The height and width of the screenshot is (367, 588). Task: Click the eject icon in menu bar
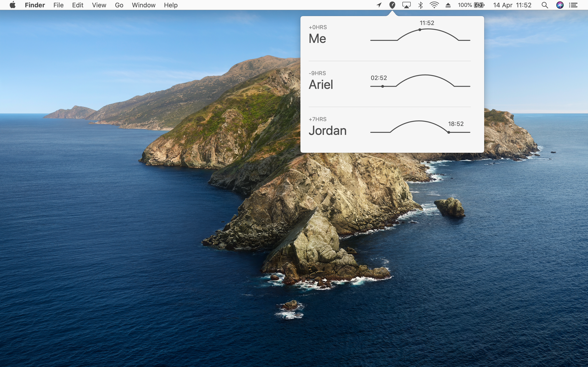448,5
